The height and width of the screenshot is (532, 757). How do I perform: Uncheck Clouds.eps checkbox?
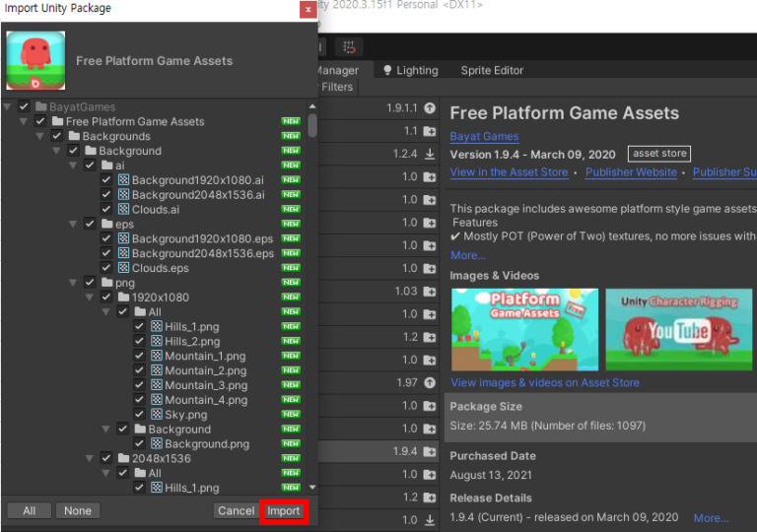coord(106,268)
